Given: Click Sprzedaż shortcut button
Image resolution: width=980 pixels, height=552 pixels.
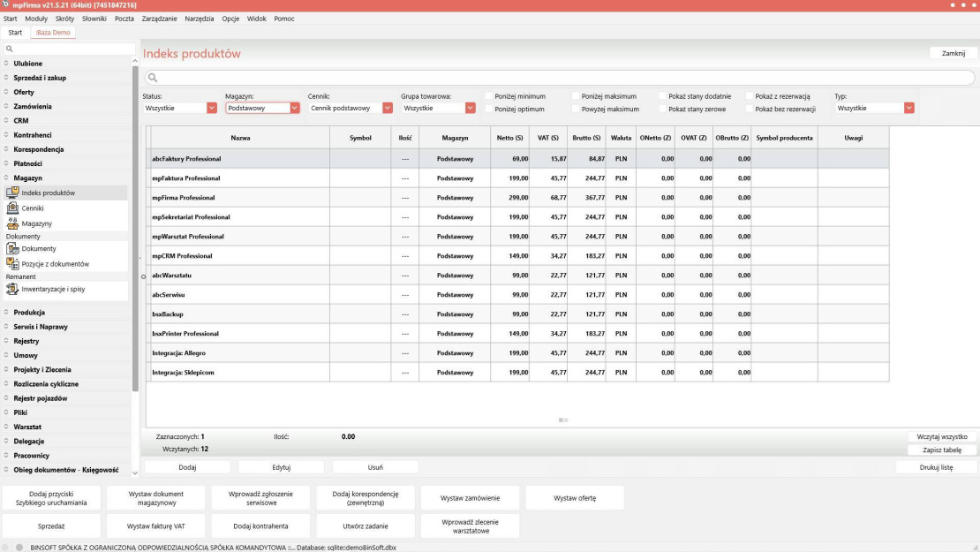Looking at the screenshot, I should (51, 526).
